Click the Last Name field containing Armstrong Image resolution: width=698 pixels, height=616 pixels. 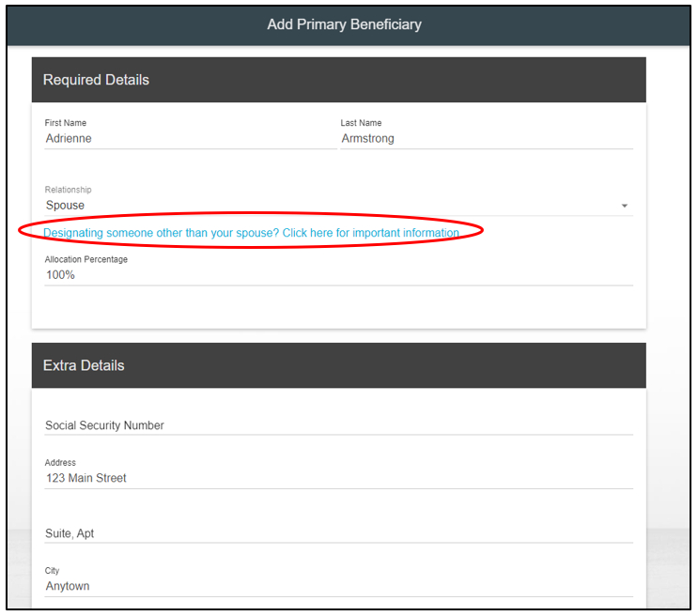point(485,139)
